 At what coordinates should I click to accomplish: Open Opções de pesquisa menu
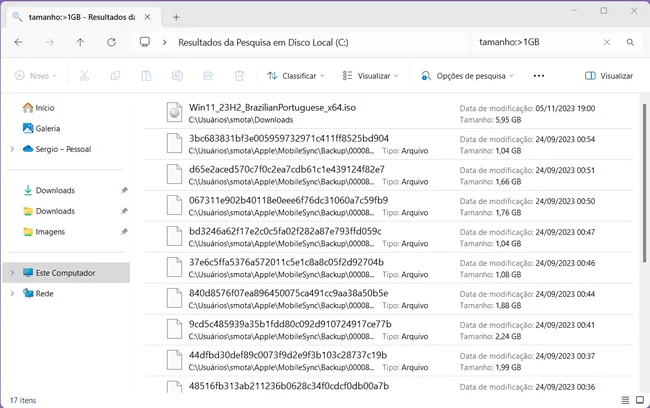coord(466,76)
